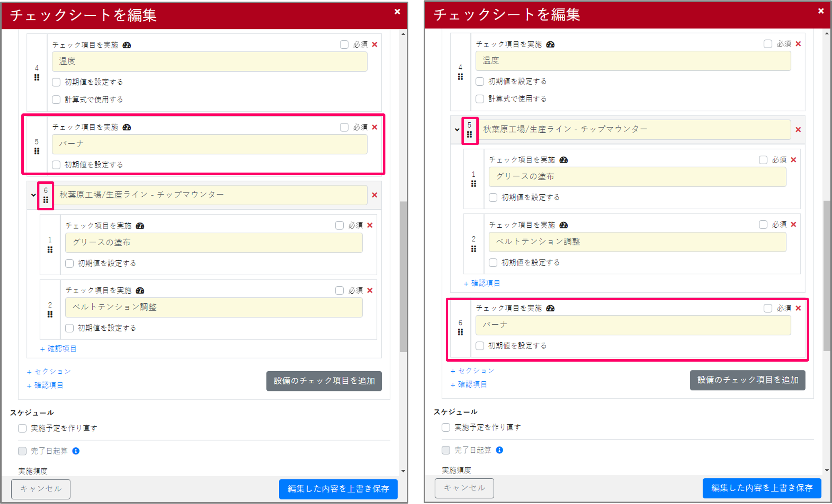Add a section via the +セクション link
The image size is (832, 504).
pos(48,371)
